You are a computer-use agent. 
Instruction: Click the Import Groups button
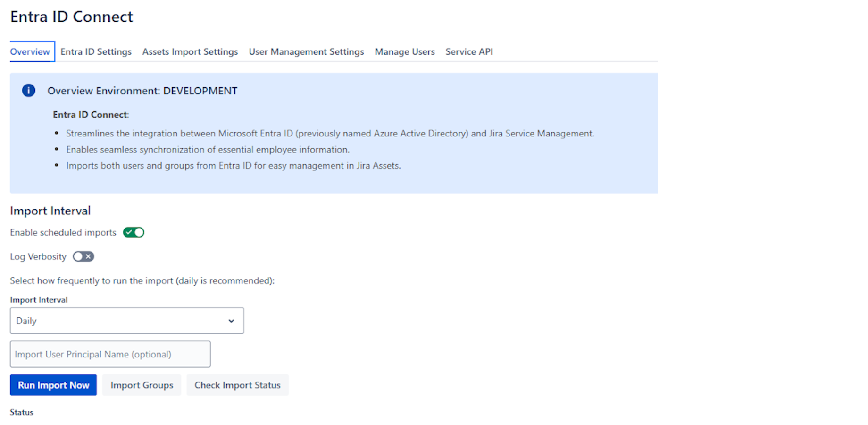point(142,385)
